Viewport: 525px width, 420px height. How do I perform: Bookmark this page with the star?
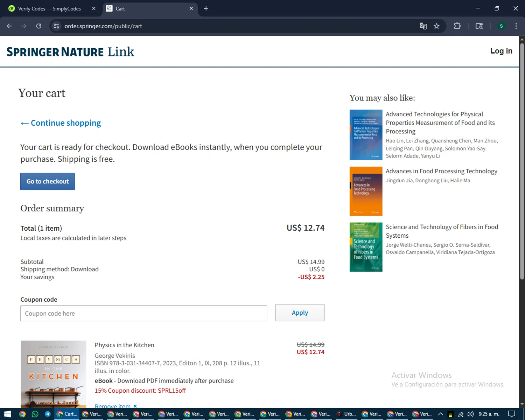tap(436, 26)
